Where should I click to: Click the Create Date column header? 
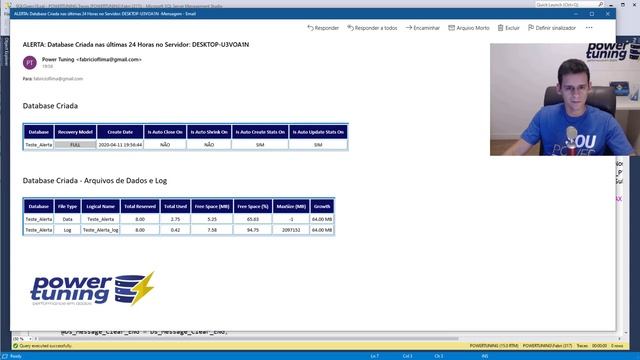[x=120, y=132]
